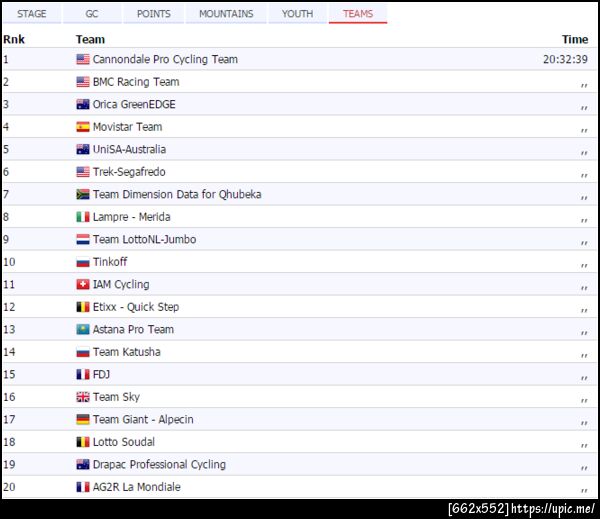Click the Russian flag next to Tinkoff
This screenshot has height=519, width=600.
(83, 262)
